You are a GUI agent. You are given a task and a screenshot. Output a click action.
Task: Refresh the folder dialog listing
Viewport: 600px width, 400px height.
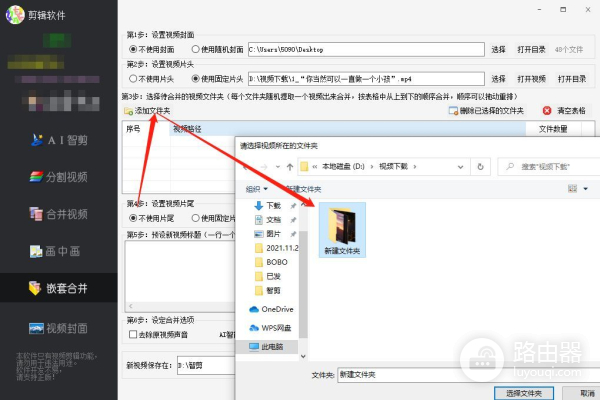tap(481, 167)
